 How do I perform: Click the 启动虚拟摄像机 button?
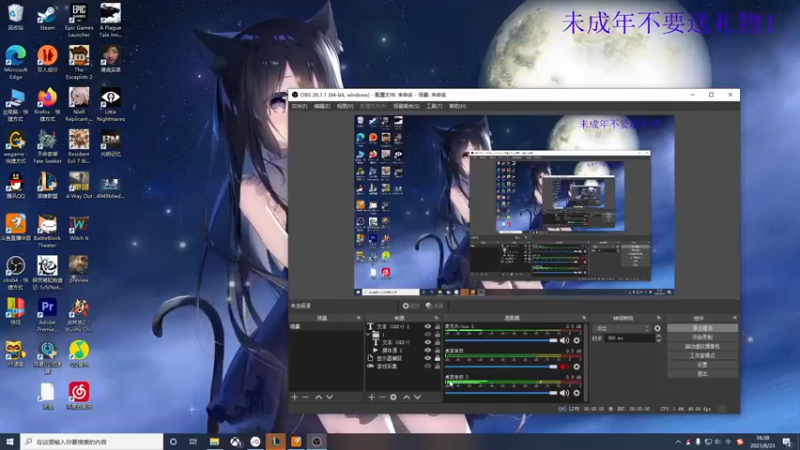703,346
